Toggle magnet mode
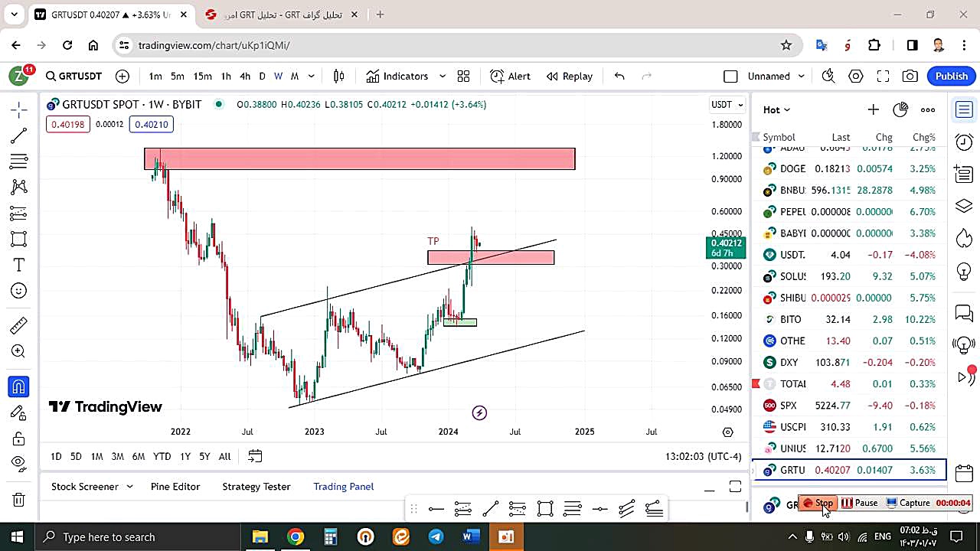 coord(19,386)
